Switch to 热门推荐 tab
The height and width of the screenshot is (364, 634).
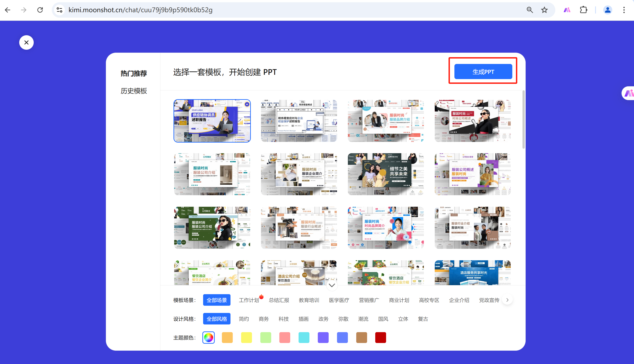(134, 73)
